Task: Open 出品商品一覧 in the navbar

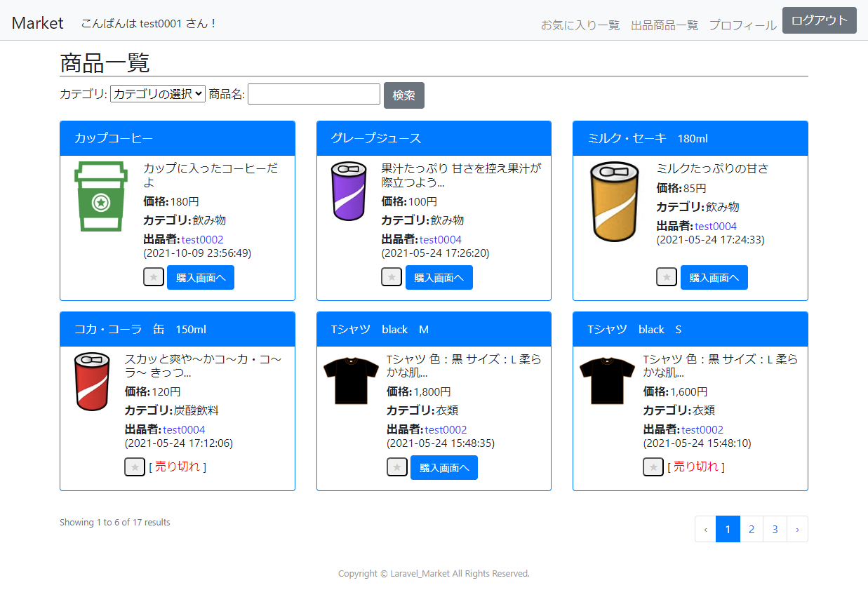Action: coord(665,25)
